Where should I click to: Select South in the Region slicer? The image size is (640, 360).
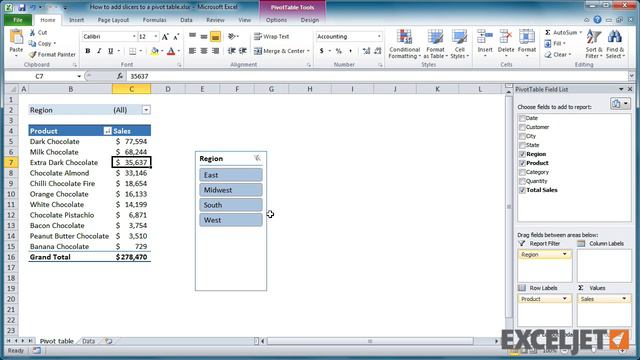click(231, 205)
